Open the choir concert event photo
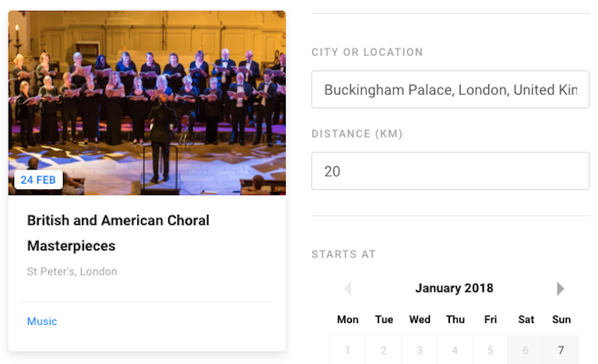Image resolution: width=598 pixels, height=364 pixels. click(147, 101)
